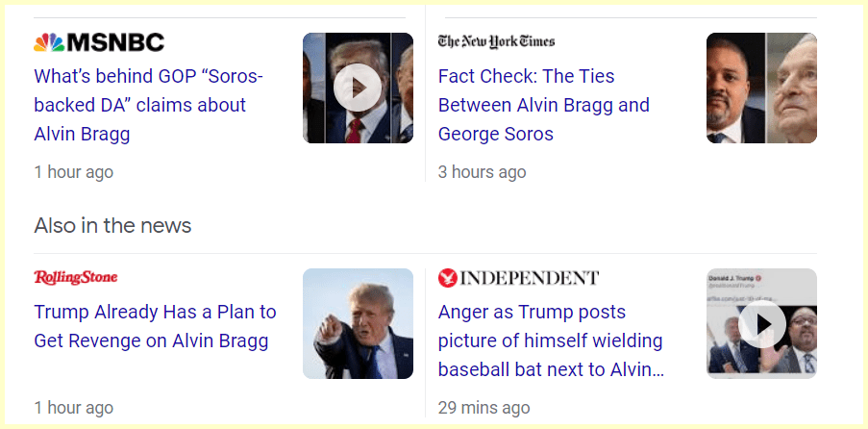Click the "3 hours ago" timestamp
The height and width of the screenshot is (429, 868).
tap(482, 172)
